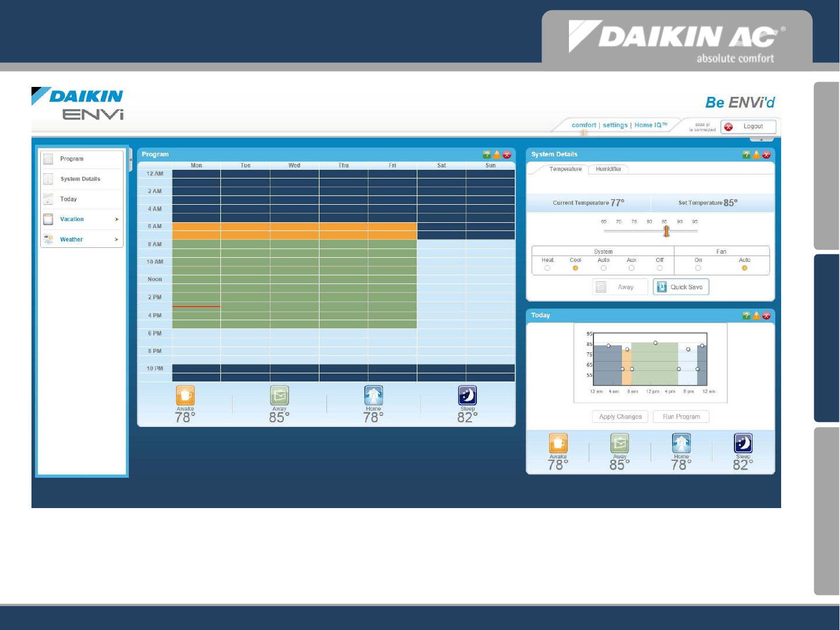This screenshot has height=630, width=840.
Task: Open Weather link in the sidebar
Action: pyautogui.click(x=71, y=239)
